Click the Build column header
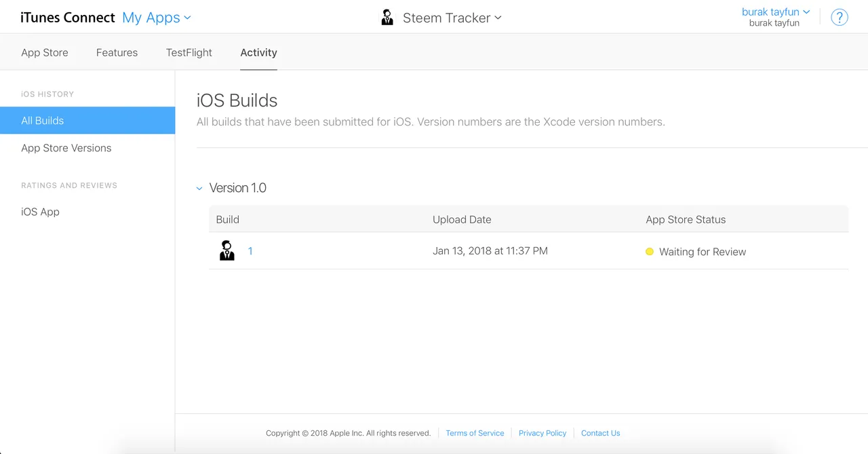The height and width of the screenshot is (454, 868). [x=228, y=219]
